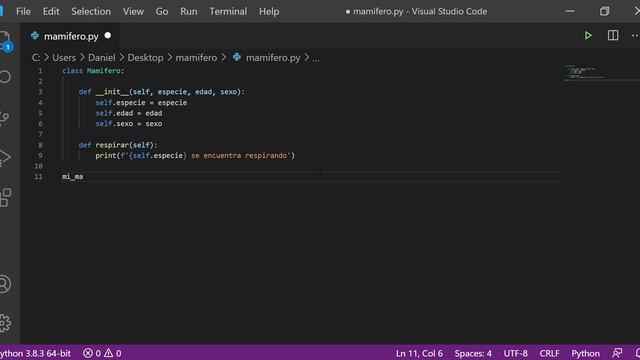The width and height of the screenshot is (640, 360).
Task: Open editor More Actions ellipsis
Action: click(x=635, y=36)
